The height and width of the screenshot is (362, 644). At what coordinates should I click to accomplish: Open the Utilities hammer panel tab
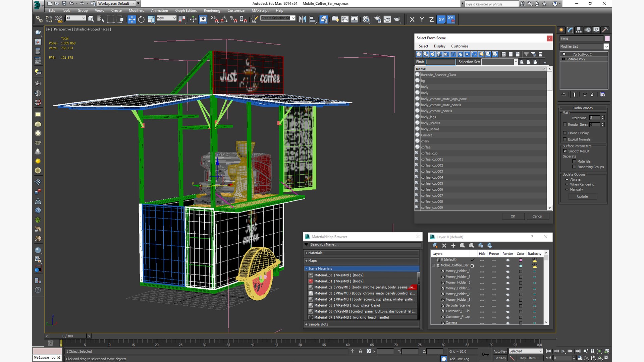[605, 30]
